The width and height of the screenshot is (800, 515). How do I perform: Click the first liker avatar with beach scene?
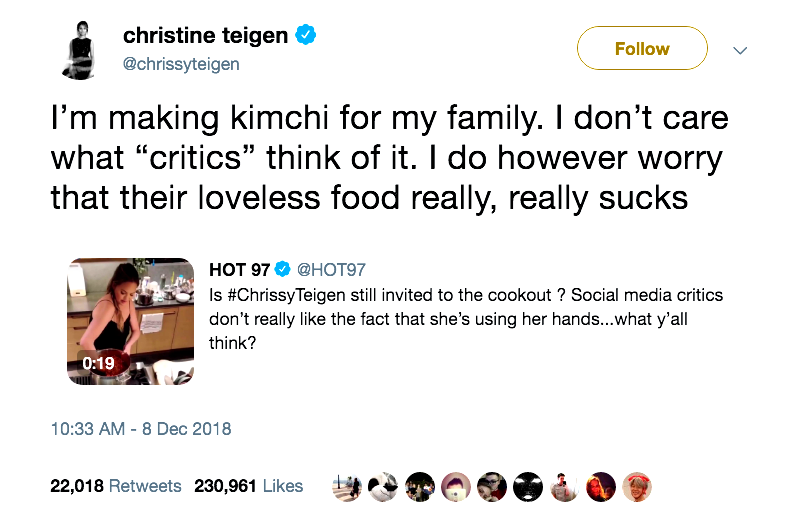[x=347, y=486]
